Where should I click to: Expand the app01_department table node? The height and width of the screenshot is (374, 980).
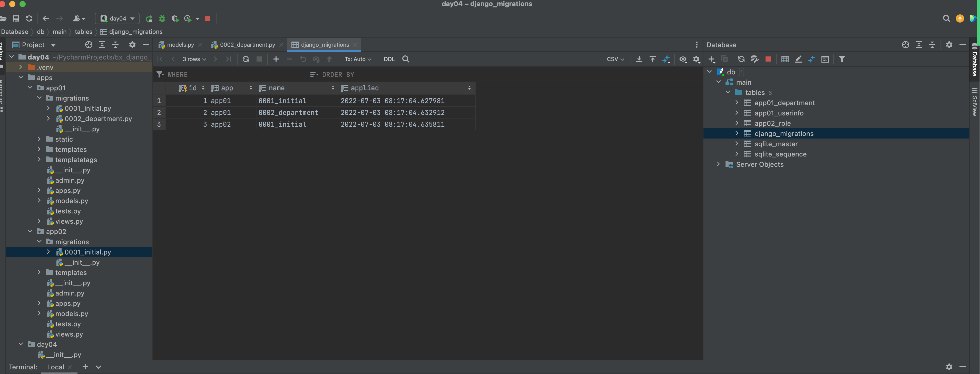[737, 103]
